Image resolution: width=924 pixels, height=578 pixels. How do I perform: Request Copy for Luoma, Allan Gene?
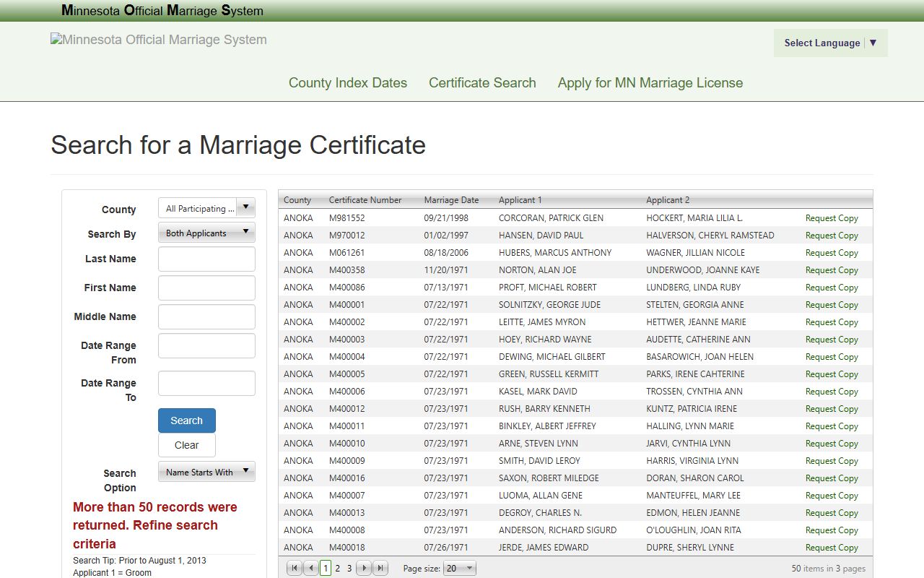pos(832,496)
